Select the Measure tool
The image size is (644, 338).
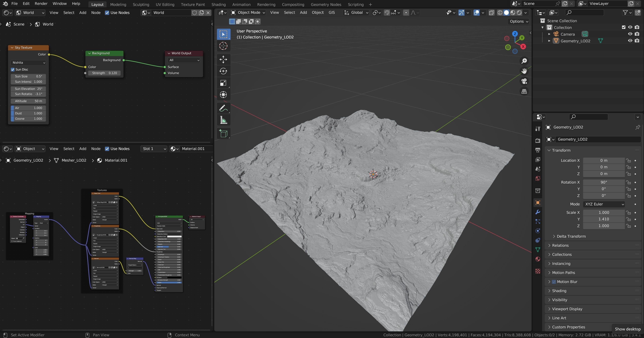click(x=223, y=120)
